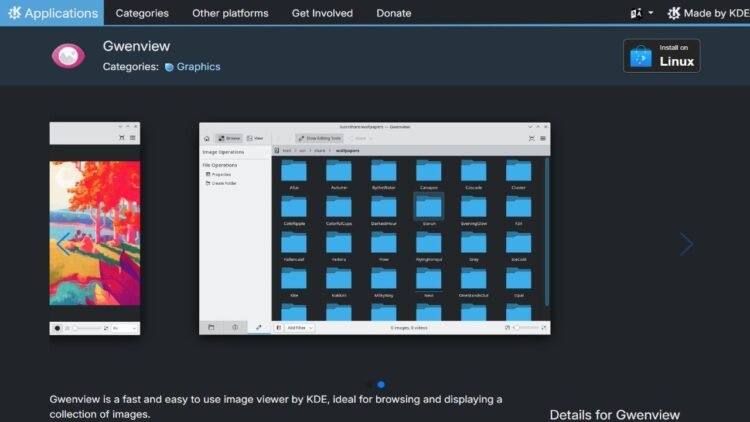Switch to the operations tab at sidebar bottom
The height and width of the screenshot is (422, 750).
[259, 327]
